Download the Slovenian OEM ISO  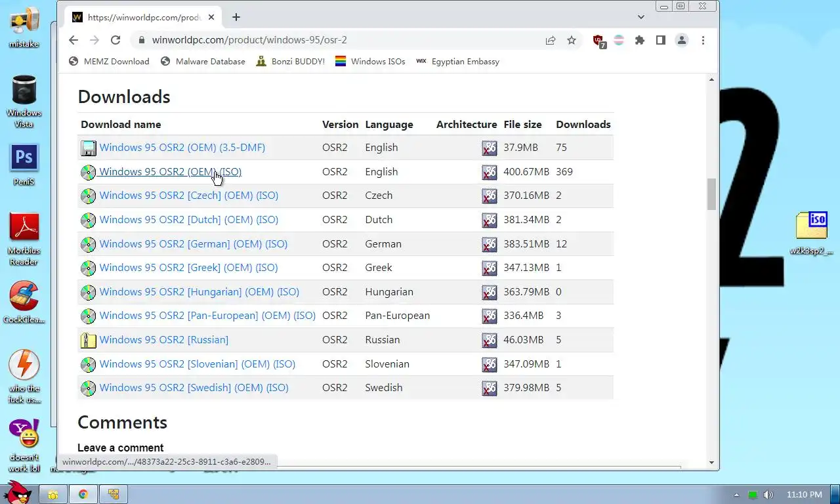pos(198,364)
